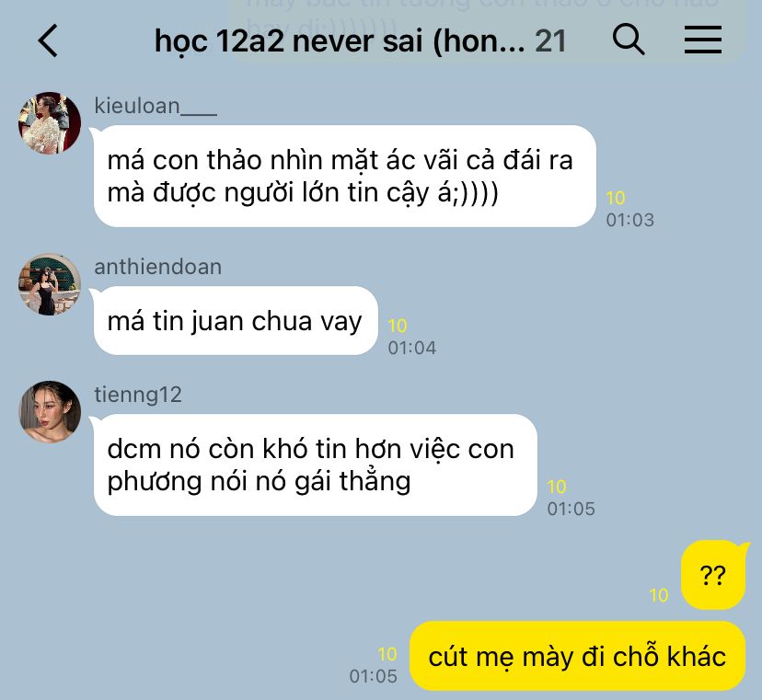This screenshot has width=762, height=700.
Task: Select the tienng12 username label
Action: (138, 395)
